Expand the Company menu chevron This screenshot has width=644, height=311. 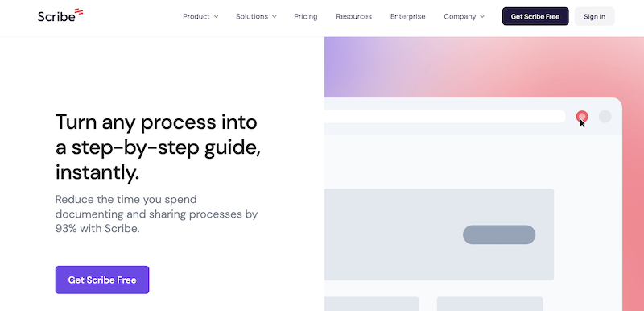click(482, 16)
